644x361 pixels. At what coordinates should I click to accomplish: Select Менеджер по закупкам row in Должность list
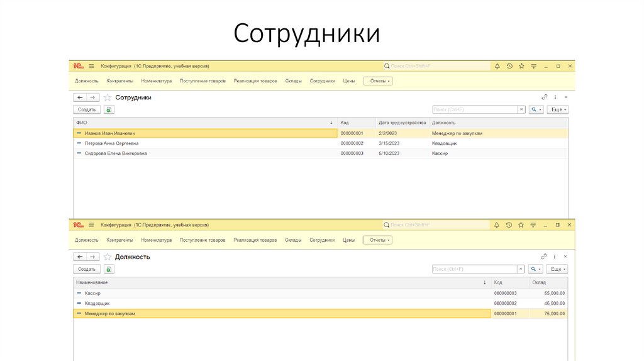[x=321, y=313]
